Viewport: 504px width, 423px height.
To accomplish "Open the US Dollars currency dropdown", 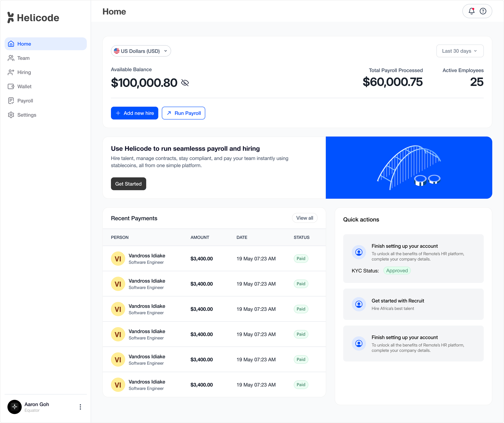I will click(x=141, y=51).
